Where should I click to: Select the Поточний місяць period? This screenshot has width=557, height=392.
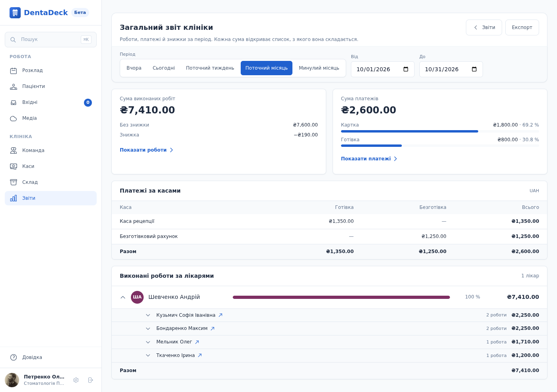[267, 68]
